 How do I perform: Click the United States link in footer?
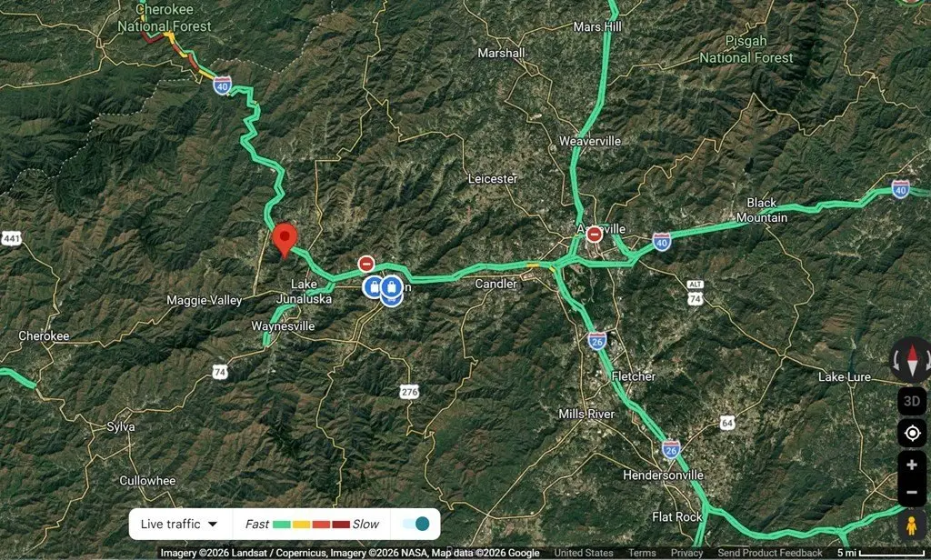583,553
